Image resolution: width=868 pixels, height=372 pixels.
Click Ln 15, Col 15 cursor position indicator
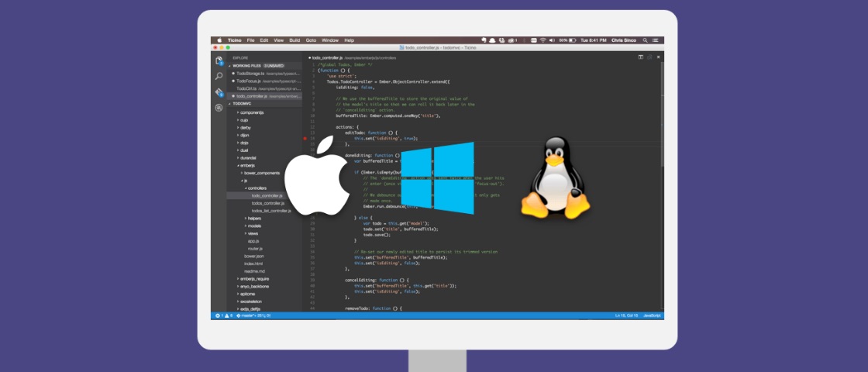point(627,315)
